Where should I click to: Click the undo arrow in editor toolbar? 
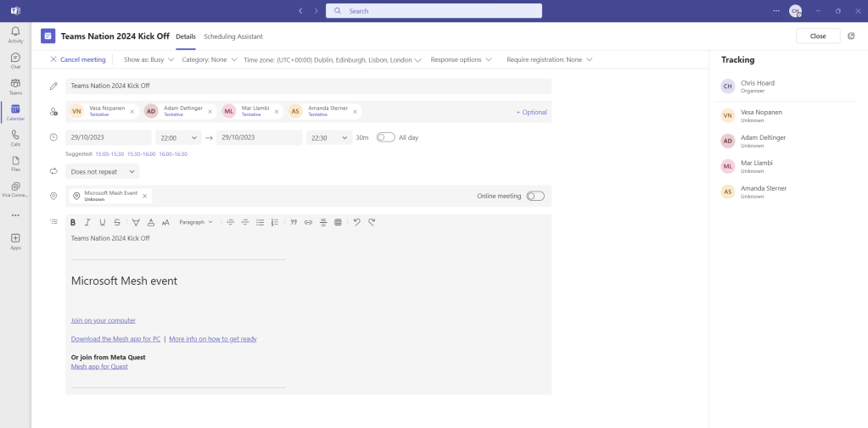click(356, 222)
